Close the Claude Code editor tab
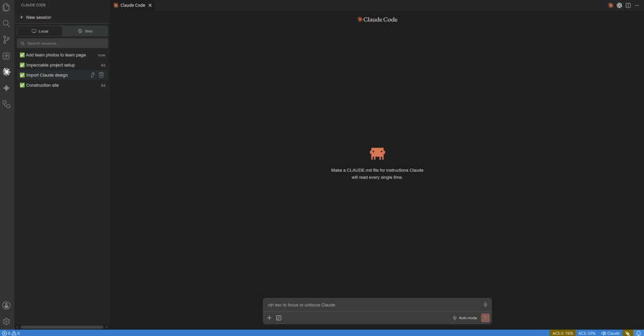 click(x=150, y=6)
